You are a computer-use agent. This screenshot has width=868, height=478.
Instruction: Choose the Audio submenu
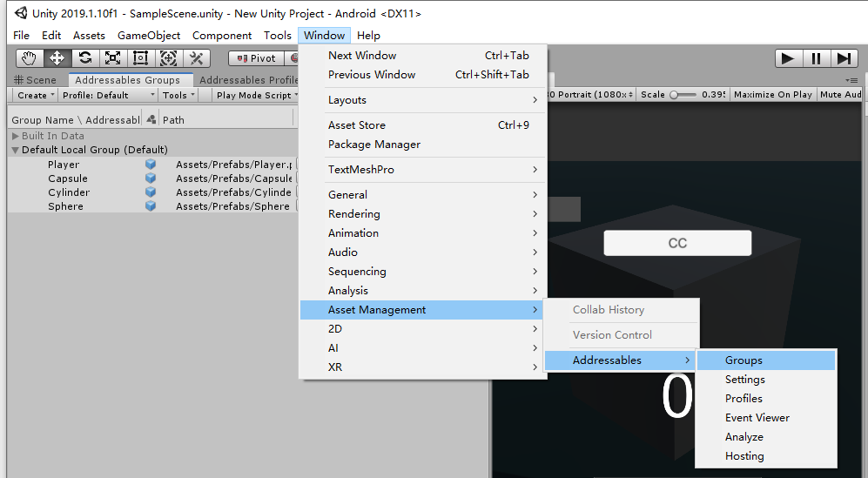coord(423,252)
